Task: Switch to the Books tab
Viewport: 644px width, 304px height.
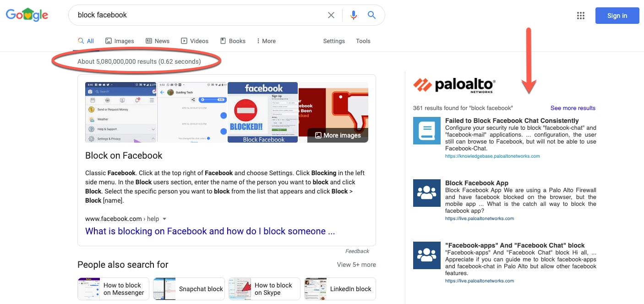Action: click(x=233, y=41)
